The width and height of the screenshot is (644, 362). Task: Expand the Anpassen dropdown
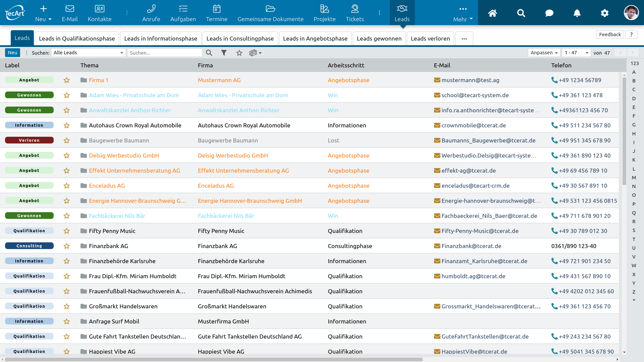click(544, 53)
